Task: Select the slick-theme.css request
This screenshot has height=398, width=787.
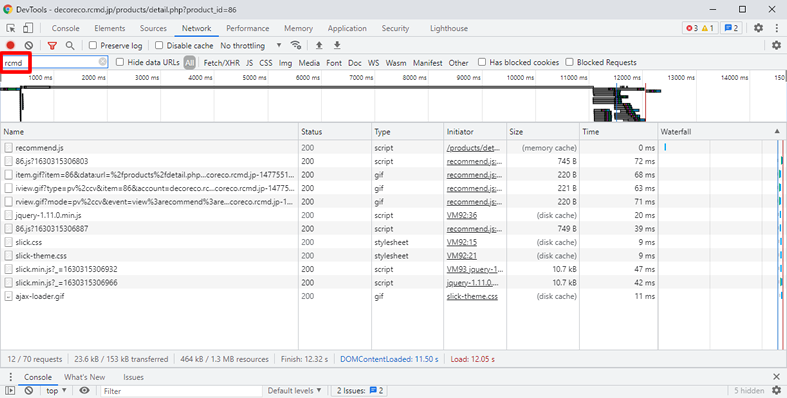Action: [329, 255]
